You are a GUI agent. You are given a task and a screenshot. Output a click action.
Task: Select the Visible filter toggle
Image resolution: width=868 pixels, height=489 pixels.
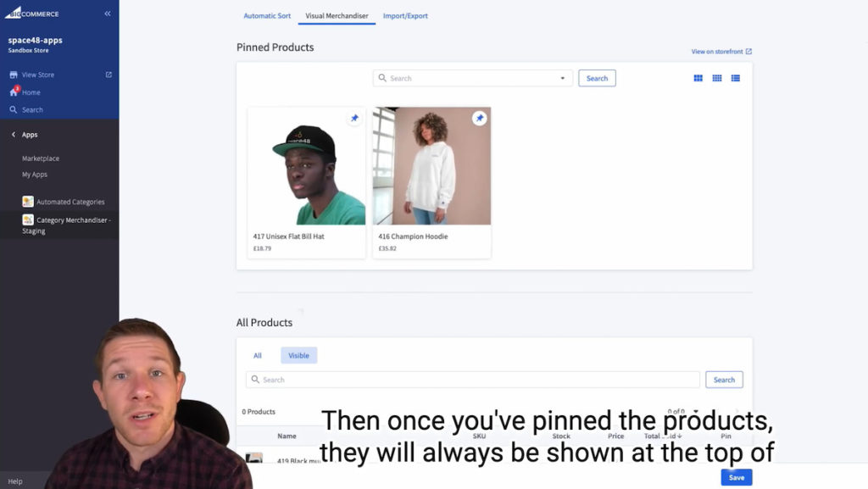pos(298,355)
